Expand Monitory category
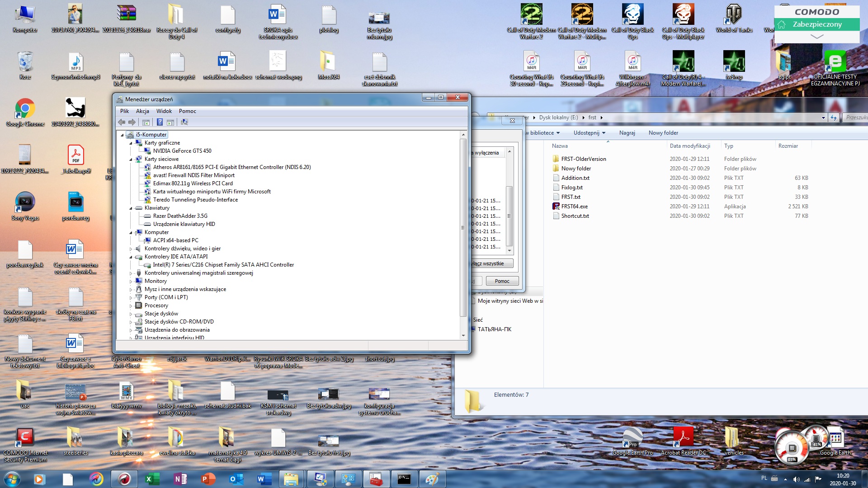The height and width of the screenshot is (488, 868). [x=131, y=281]
